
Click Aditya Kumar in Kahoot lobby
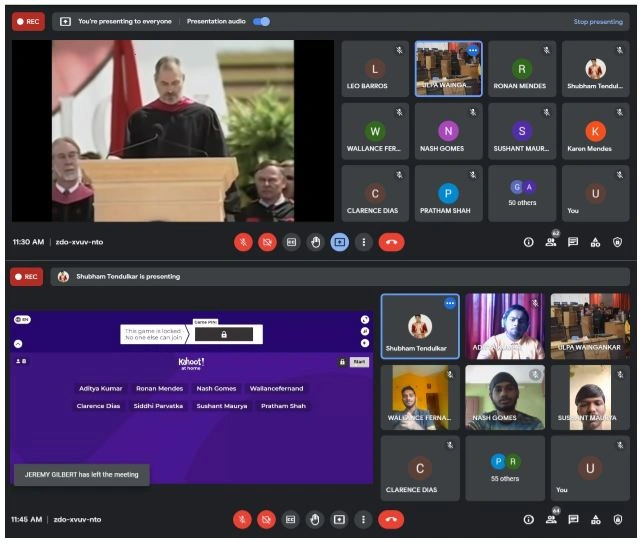[x=101, y=389]
